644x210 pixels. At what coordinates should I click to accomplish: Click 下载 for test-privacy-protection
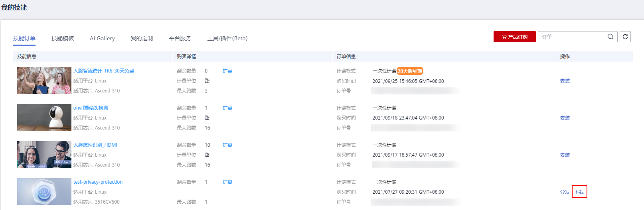point(579,192)
